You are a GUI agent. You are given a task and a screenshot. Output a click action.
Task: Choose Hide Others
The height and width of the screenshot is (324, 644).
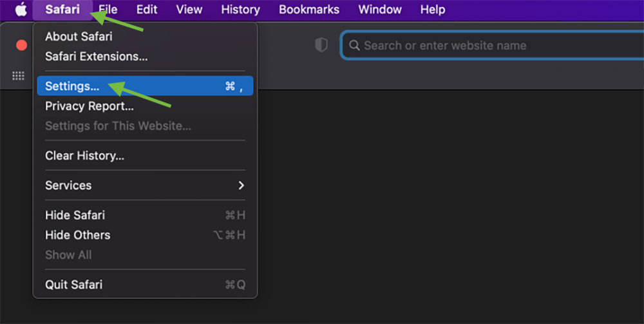pyautogui.click(x=145, y=235)
